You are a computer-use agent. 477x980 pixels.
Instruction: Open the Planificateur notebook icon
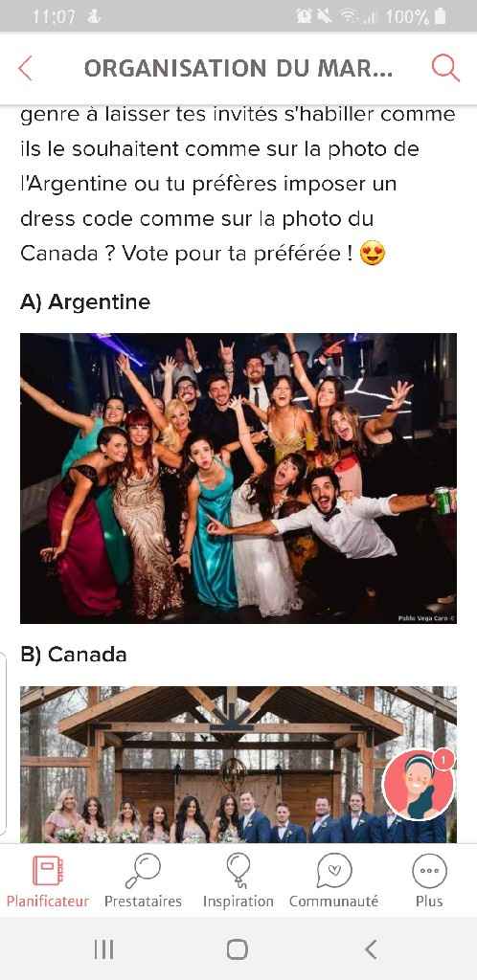coord(48,871)
